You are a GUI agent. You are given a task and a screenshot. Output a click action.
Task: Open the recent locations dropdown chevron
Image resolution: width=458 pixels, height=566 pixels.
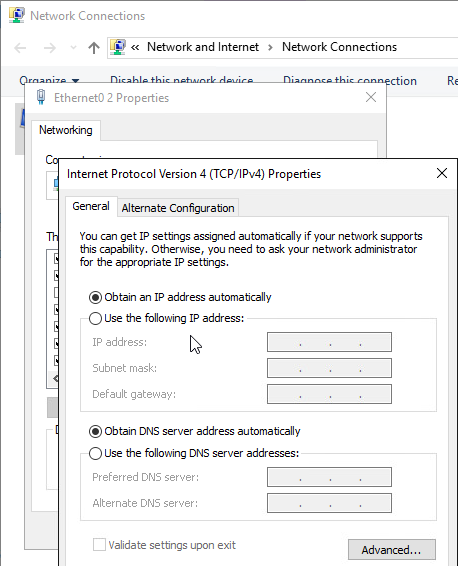click(x=73, y=48)
